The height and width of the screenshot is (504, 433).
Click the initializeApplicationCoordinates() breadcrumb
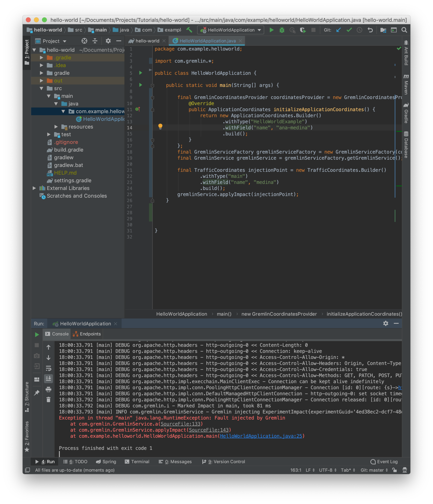[364, 314]
